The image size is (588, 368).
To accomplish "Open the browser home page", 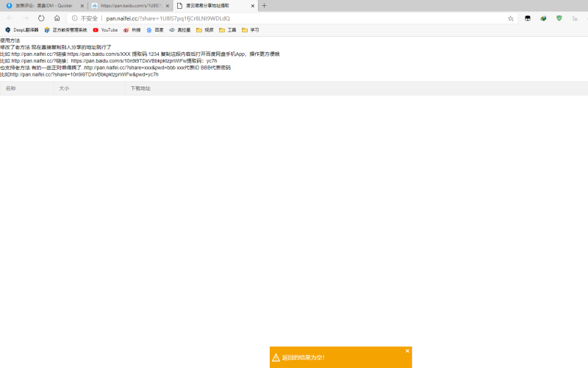I will coord(57,18).
